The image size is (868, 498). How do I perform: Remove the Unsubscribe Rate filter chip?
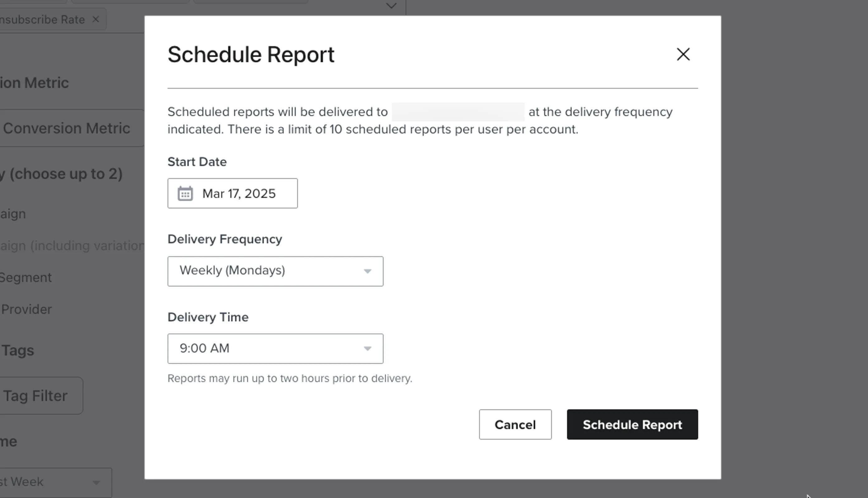point(96,19)
